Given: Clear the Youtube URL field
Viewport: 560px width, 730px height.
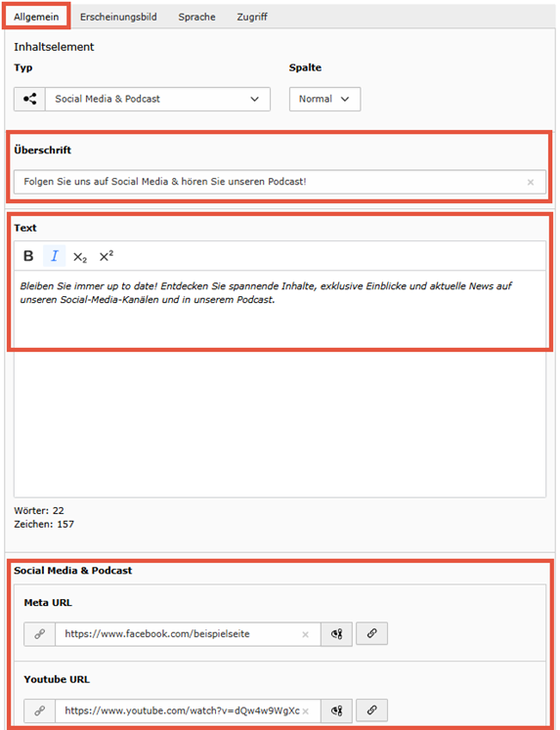Looking at the screenshot, I should [x=305, y=710].
